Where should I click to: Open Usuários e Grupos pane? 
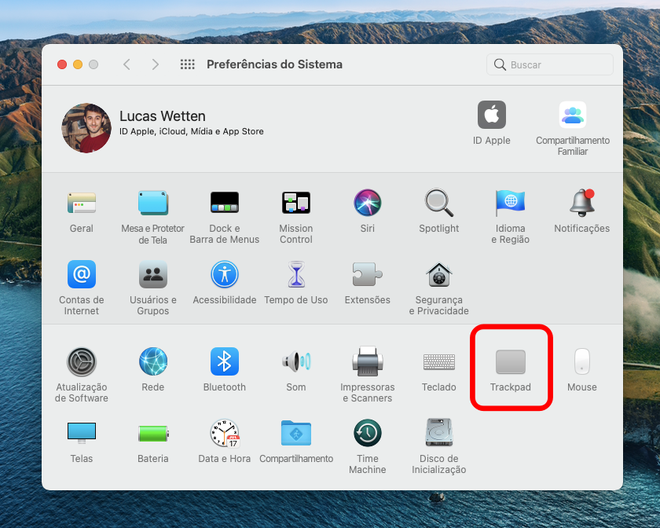153,274
